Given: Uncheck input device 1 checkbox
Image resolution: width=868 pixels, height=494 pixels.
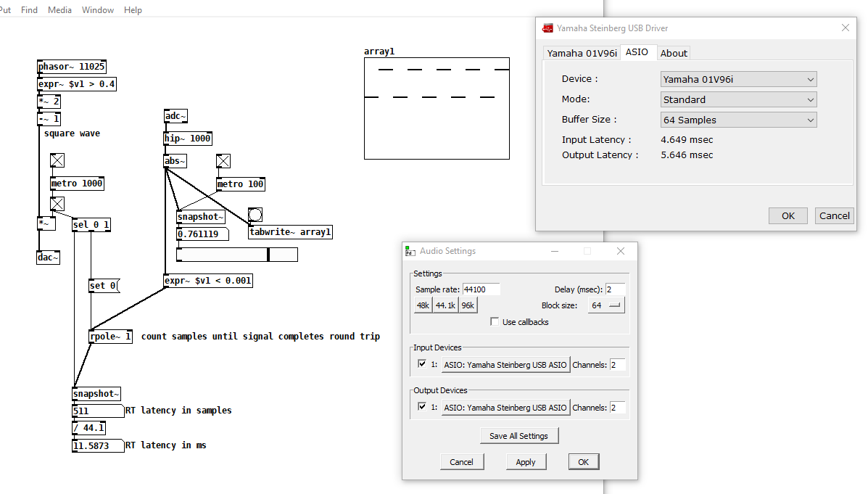Looking at the screenshot, I should coord(422,364).
